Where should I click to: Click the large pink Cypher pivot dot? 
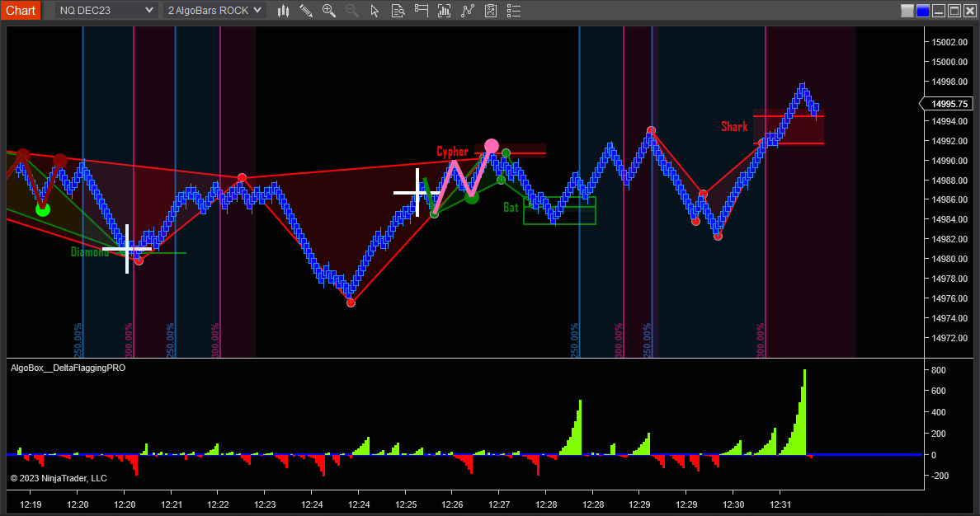pos(492,147)
